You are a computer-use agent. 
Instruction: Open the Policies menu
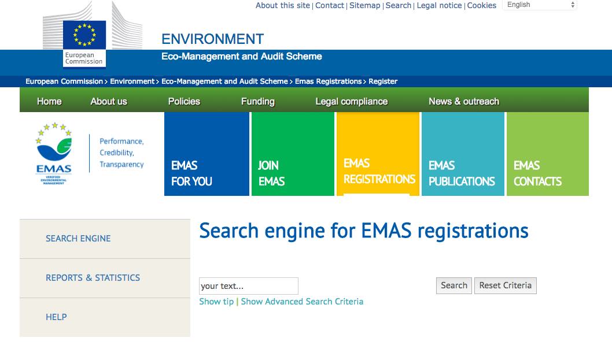(184, 101)
